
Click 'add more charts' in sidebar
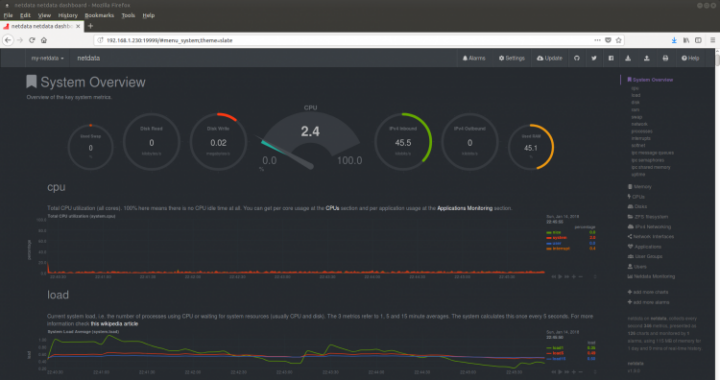click(648, 292)
